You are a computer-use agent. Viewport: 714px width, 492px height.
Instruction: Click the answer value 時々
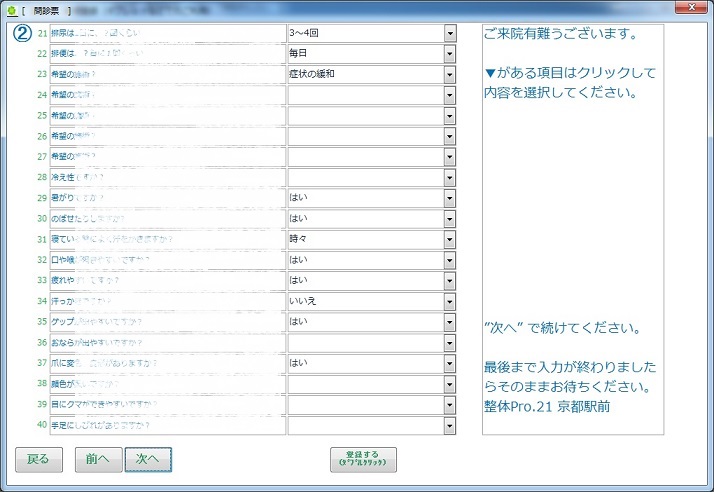(x=298, y=239)
